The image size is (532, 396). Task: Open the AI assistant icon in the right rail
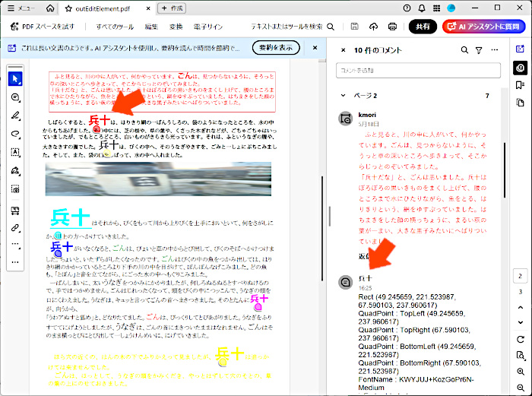520,49
